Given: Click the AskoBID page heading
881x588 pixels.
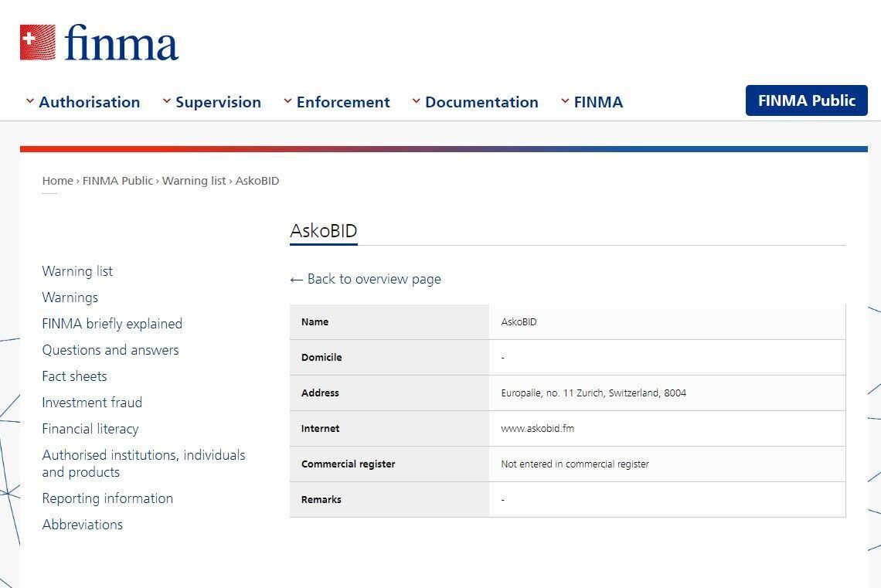Looking at the screenshot, I should point(324,231).
